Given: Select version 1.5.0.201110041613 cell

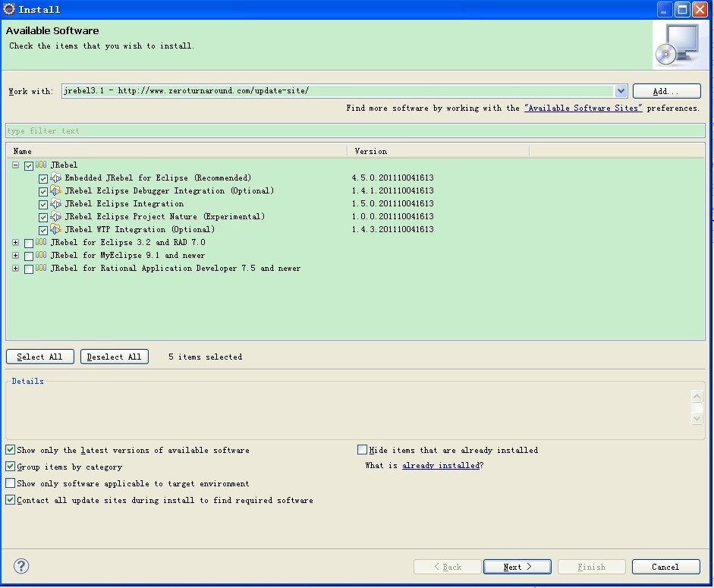Looking at the screenshot, I should tap(392, 203).
